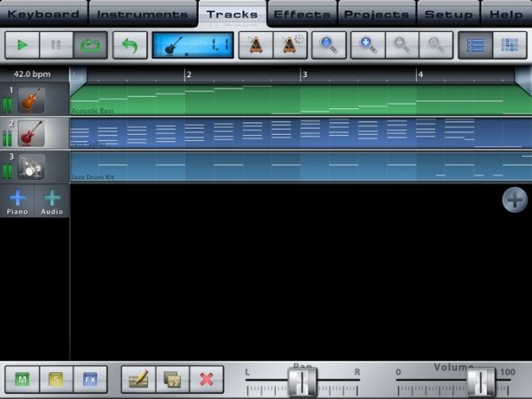Click the Volume slider handle
The width and height of the screenshot is (532, 399).
click(x=481, y=382)
